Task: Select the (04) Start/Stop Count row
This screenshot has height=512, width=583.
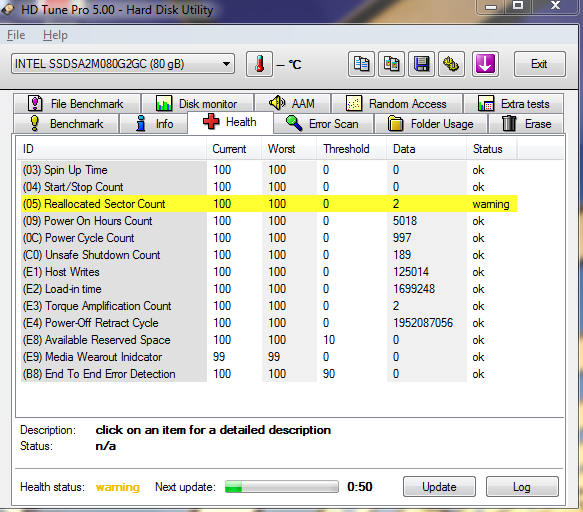Action: pos(269,187)
